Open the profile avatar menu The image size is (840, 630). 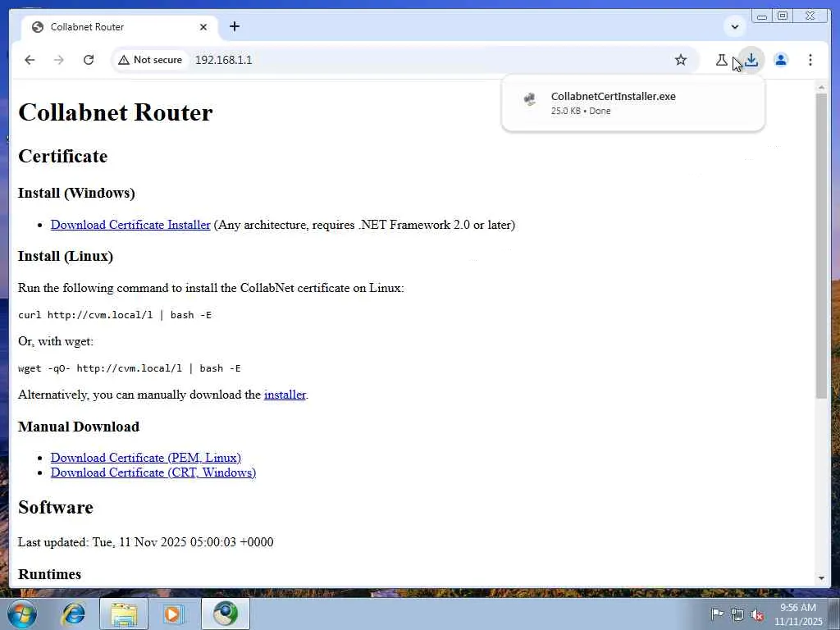click(x=781, y=60)
